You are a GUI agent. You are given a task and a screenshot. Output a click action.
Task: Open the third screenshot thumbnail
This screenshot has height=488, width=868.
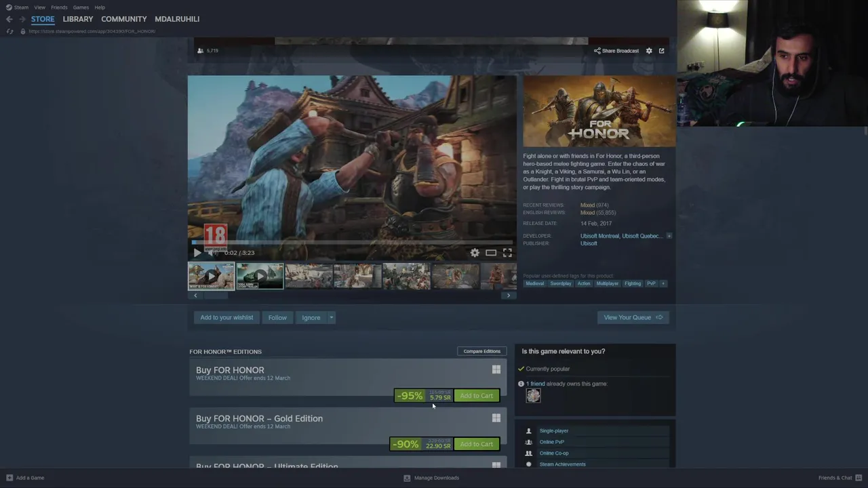(309, 276)
